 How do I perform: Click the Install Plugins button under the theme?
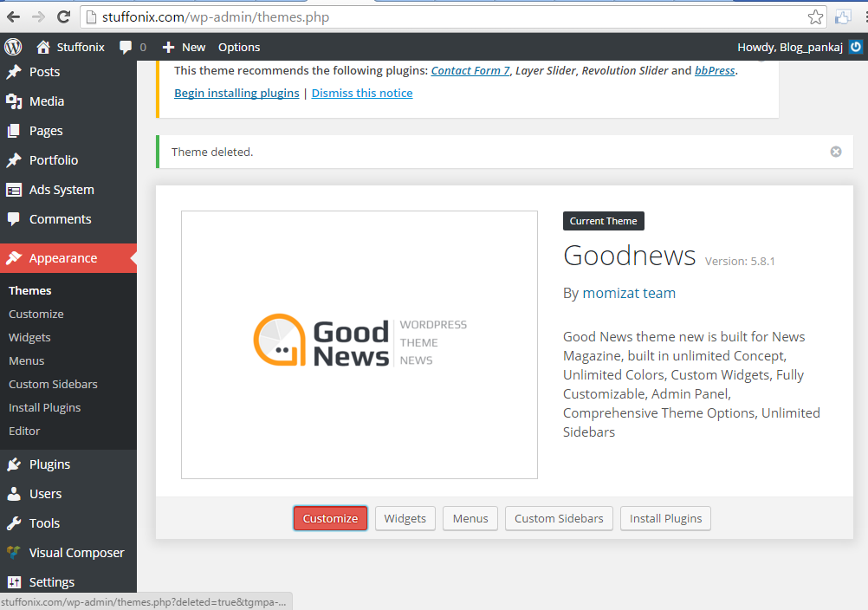666,519
